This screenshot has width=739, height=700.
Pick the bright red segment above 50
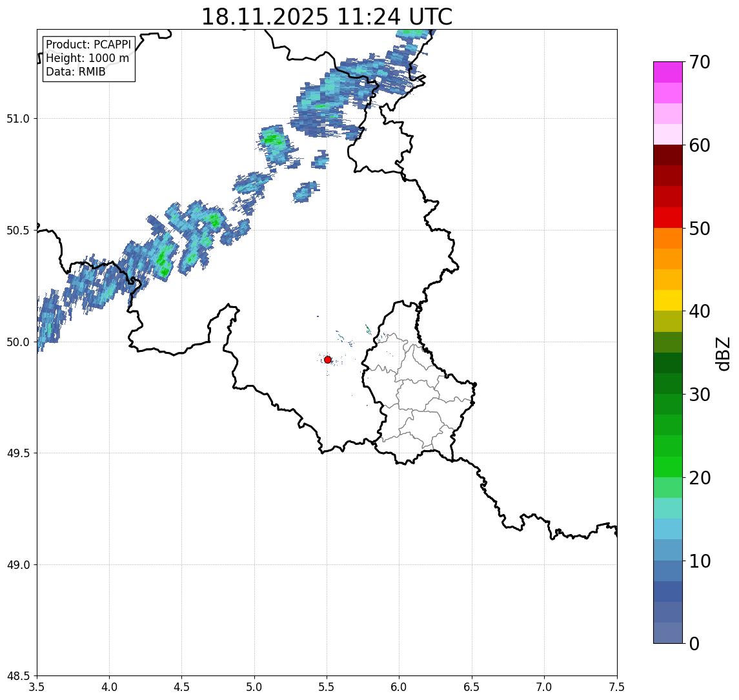pyautogui.click(x=668, y=218)
